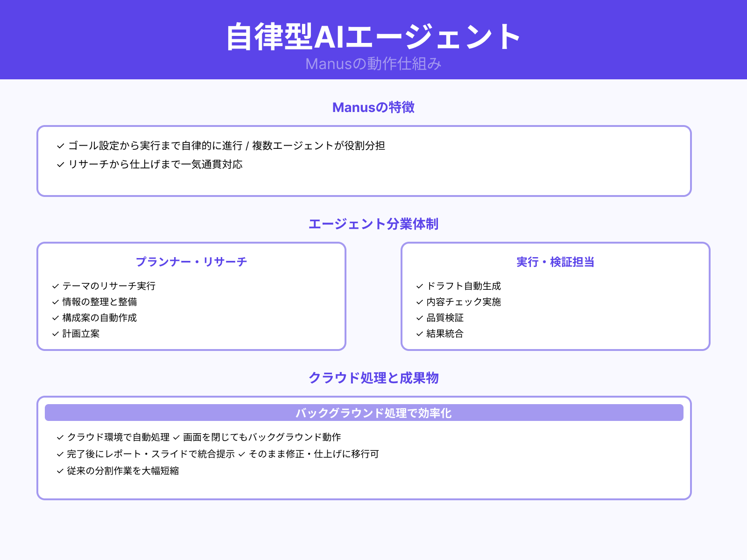Click the title 自律型AIエージェント
This screenshot has width=747, height=560.
373,36
